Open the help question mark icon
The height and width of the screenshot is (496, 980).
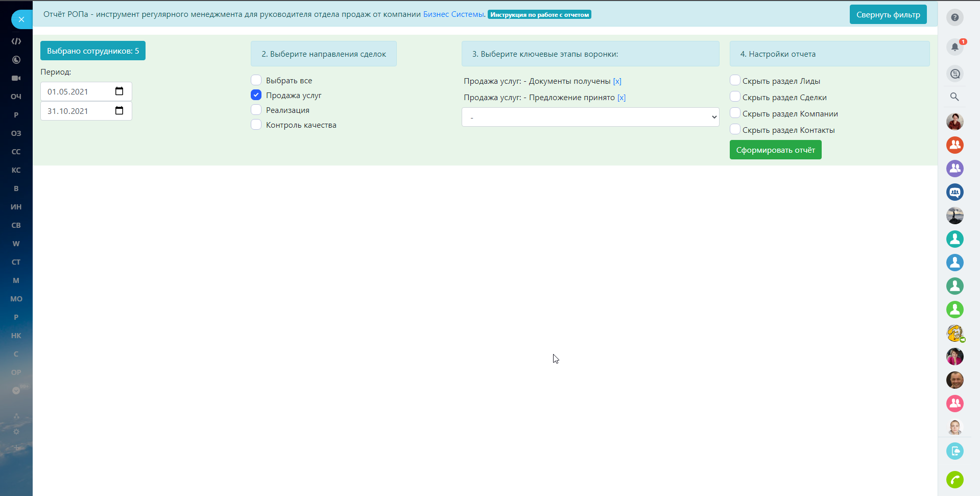coord(954,17)
